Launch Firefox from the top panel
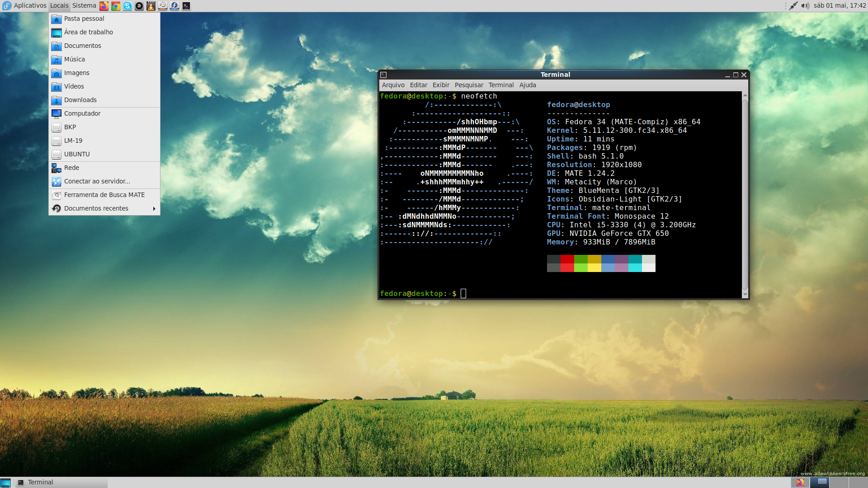This screenshot has height=488, width=868. (x=104, y=6)
